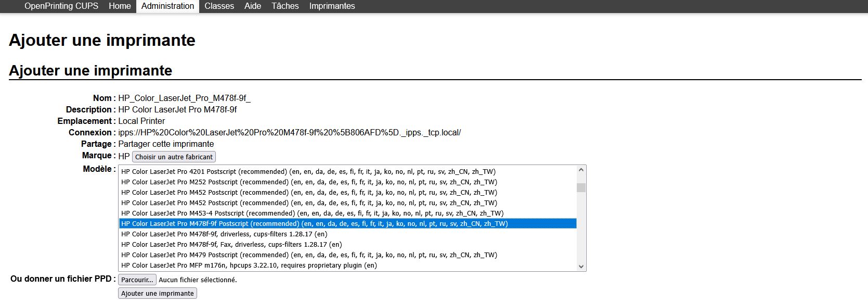Click the description text HP Color LaserJet Pro M478f-9f
The width and height of the screenshot is (868, 303).
click(x=177, y=109)
